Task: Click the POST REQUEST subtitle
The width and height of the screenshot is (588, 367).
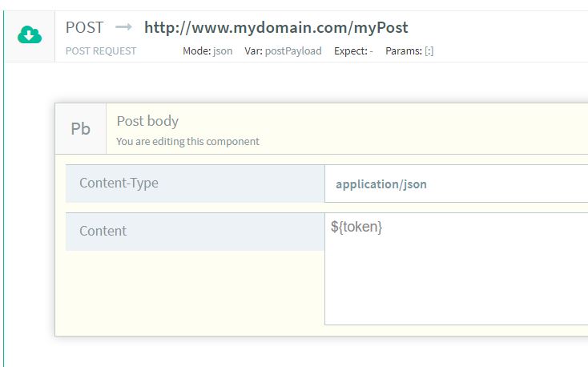Action: pos(101,50)
